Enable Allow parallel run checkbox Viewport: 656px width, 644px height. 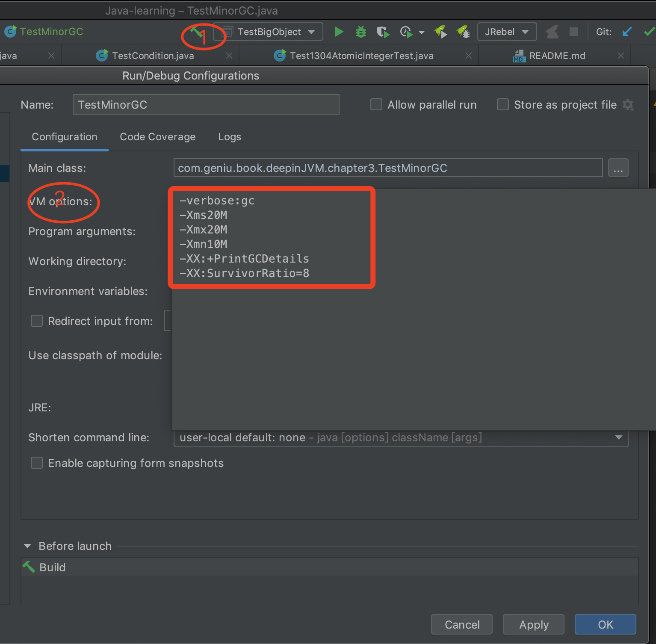(376, 105)
